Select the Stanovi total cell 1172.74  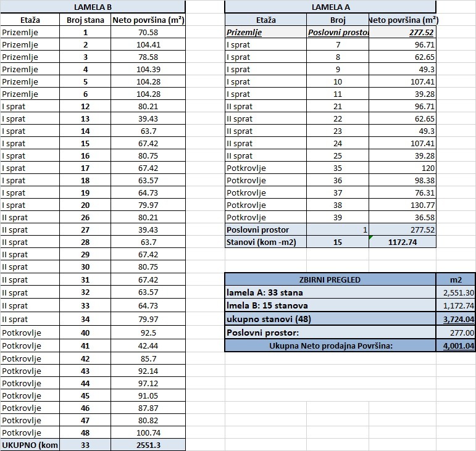pyautogui.click(x=403, y=242)
